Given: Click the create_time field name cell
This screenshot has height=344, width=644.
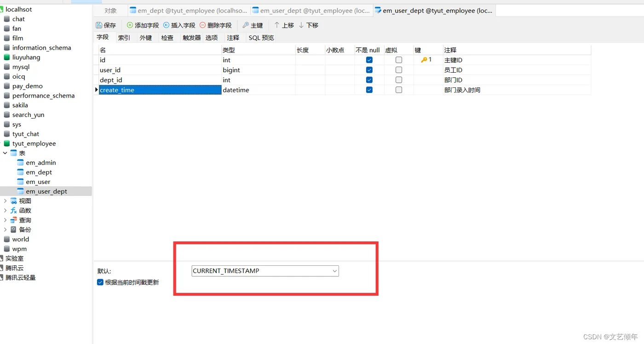Looking at the screenshot, I should [160, 90].
